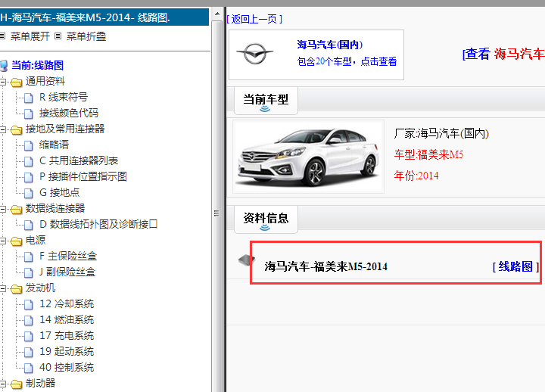The height and width of the screenshot is (392, 545).
Task: Open 14 燃油系统 tree entry
Action: [67, 319]
